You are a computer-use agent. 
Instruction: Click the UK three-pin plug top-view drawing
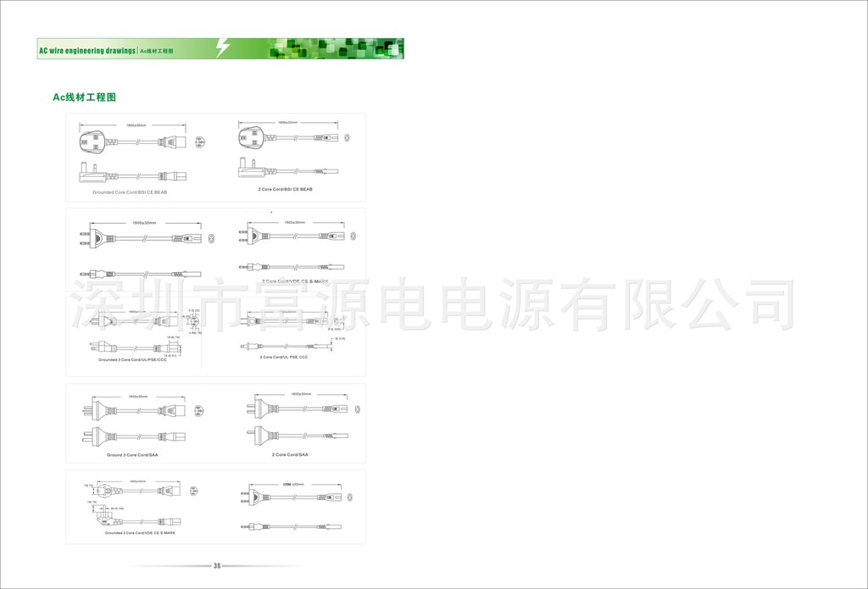95,142
